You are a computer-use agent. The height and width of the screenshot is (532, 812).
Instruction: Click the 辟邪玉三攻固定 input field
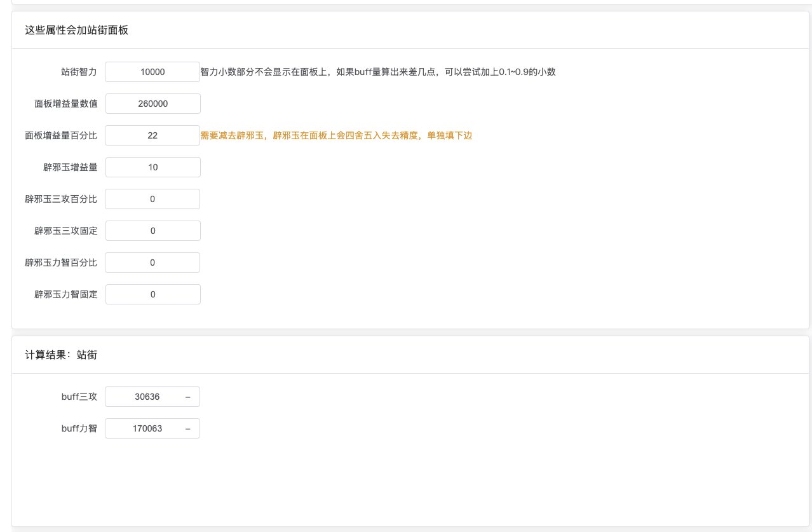pyautogui.click(x=152, y=231)
